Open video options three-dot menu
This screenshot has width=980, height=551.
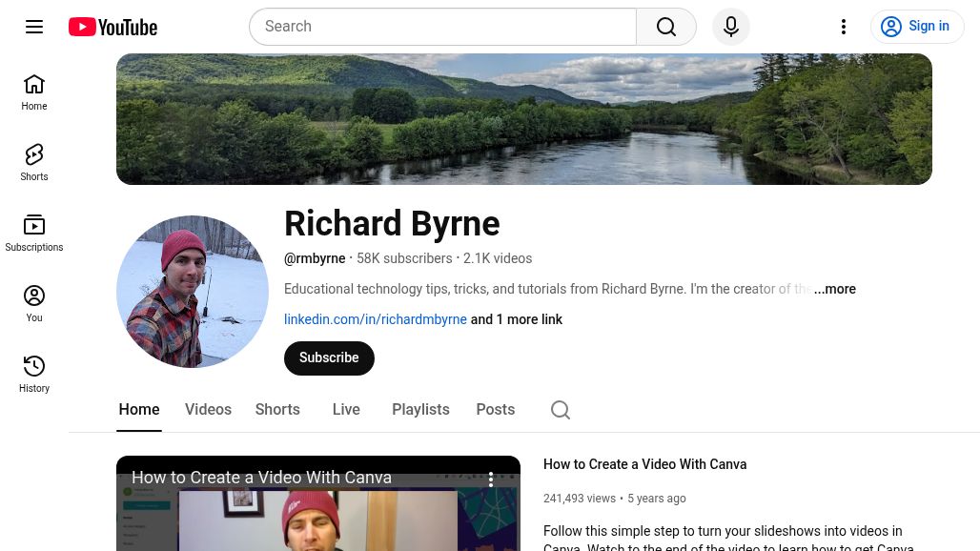click(x=491, y=480)
